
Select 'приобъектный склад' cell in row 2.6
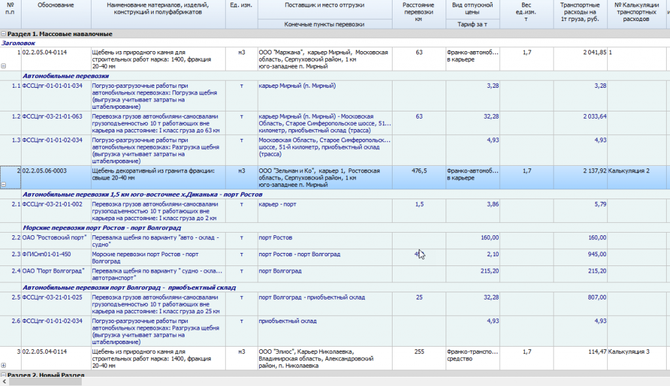coord(325,331)
